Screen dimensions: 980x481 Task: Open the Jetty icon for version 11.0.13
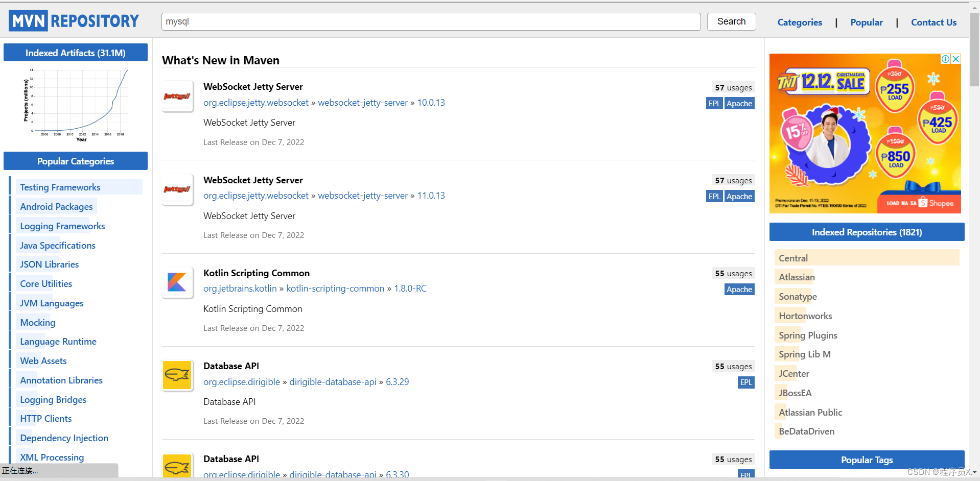coord(177,189)
